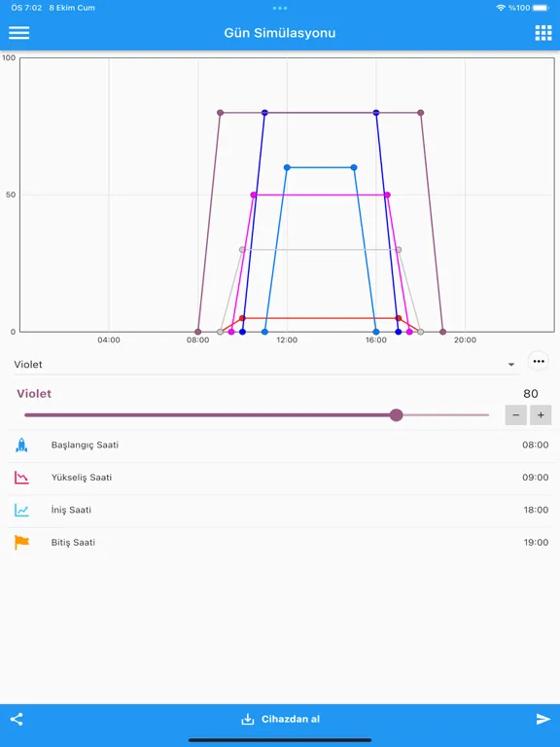
Task: Click the gray curve right peak point
Action: [x=399, y=250]
